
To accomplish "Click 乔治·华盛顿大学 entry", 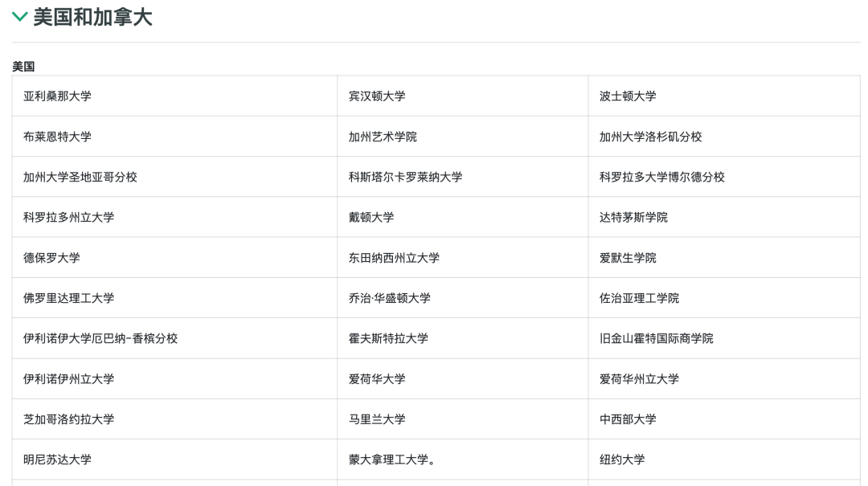I will pyautogui.click(x=389, y=298).
